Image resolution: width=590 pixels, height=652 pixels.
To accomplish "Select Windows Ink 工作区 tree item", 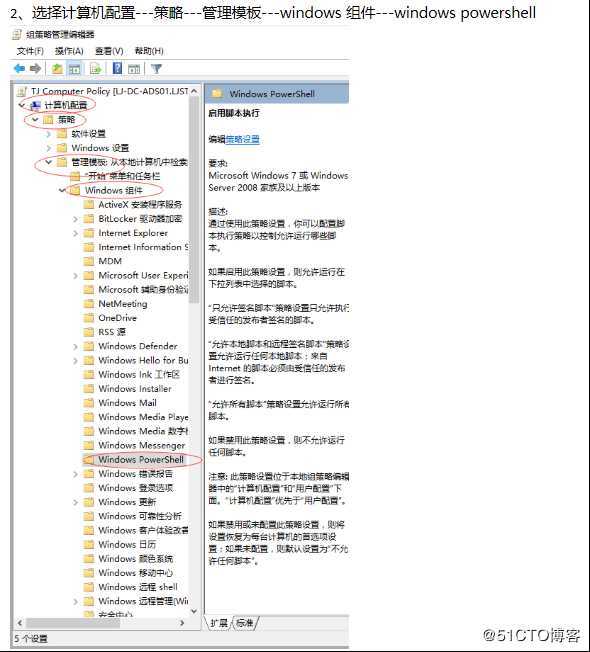I will (x=139, y=375).
